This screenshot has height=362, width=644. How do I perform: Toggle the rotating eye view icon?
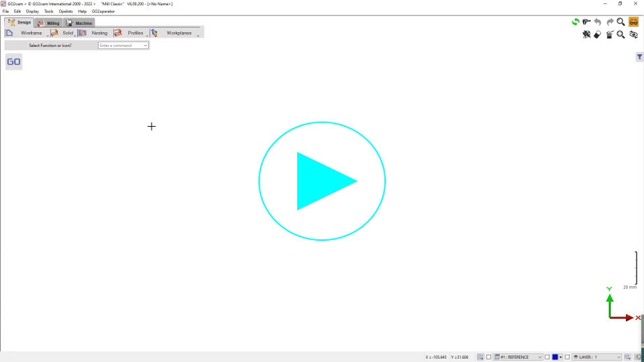[x=633, y=35]
